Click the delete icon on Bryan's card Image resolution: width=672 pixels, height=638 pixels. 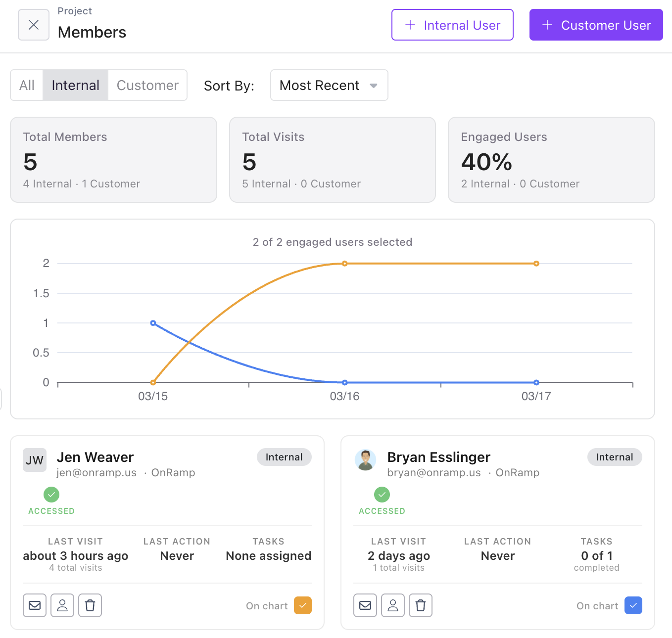click(420, 605)
